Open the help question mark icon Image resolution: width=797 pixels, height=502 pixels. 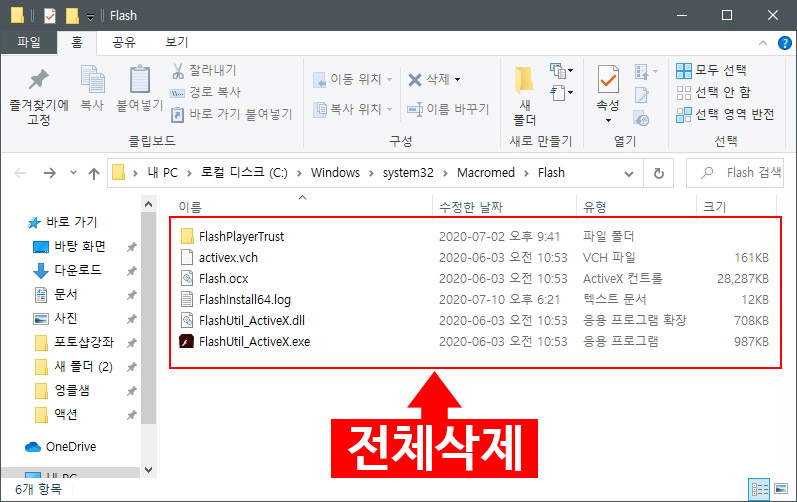pyautogui.click(x=785, y=43)
